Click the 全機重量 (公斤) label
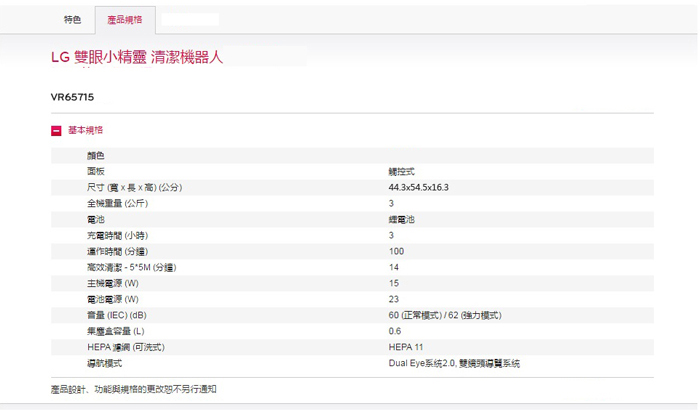 point(117,204)
